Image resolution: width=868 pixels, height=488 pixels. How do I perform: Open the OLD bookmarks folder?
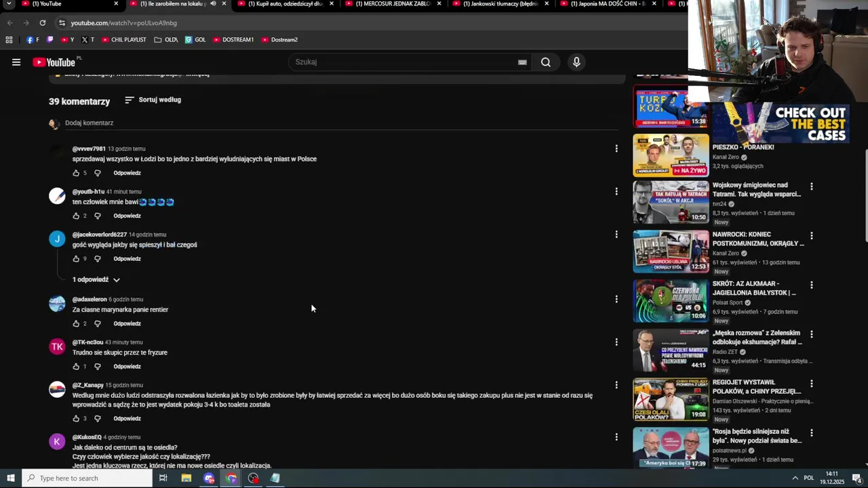click(x=166, y=40)
